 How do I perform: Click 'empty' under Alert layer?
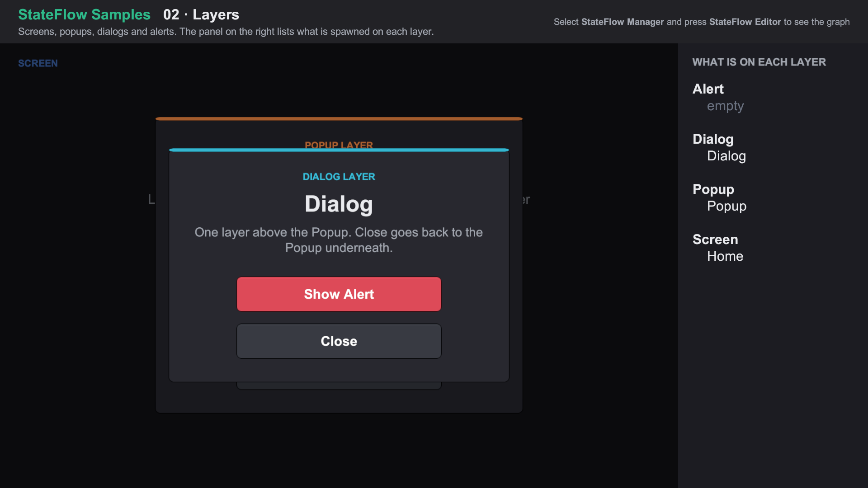(725, 106)
